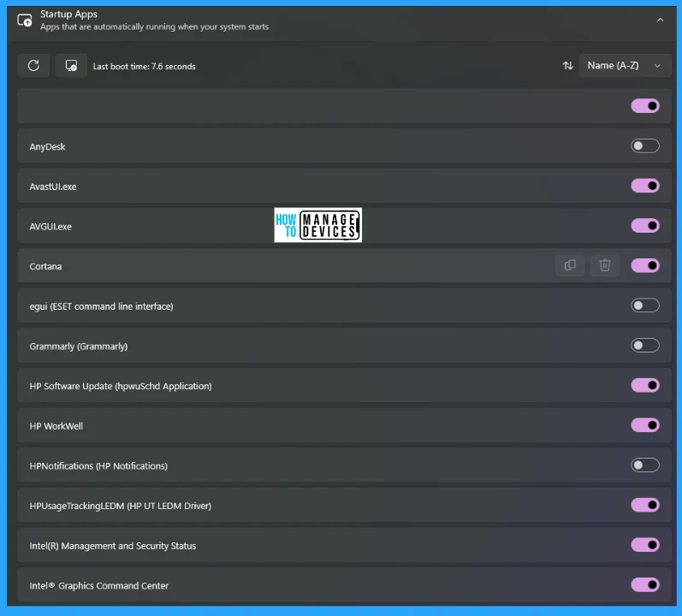Screen dimensions: 682x616
Task: Disable HP Software Update startup toggle
Action: [645, 386]
